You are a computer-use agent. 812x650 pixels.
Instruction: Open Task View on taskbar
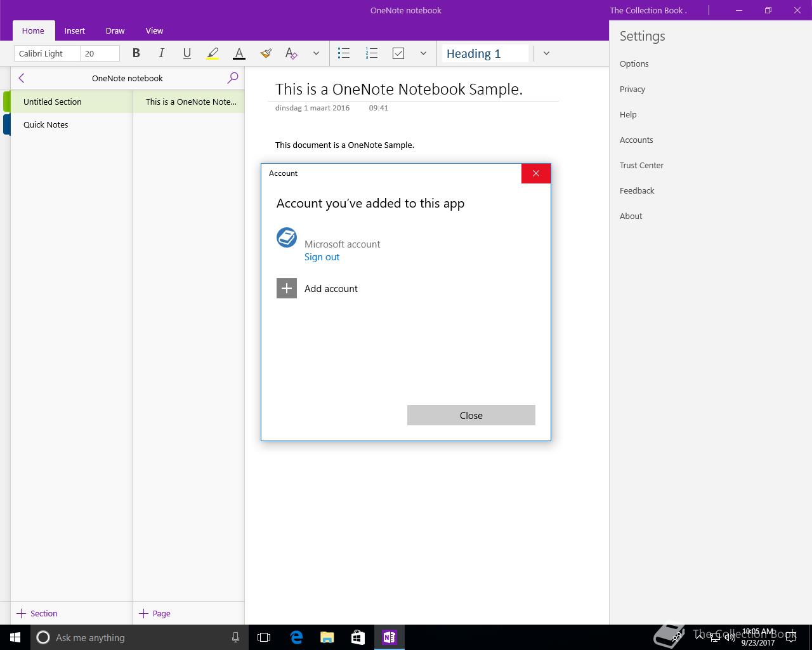click(x=264, y=637)
